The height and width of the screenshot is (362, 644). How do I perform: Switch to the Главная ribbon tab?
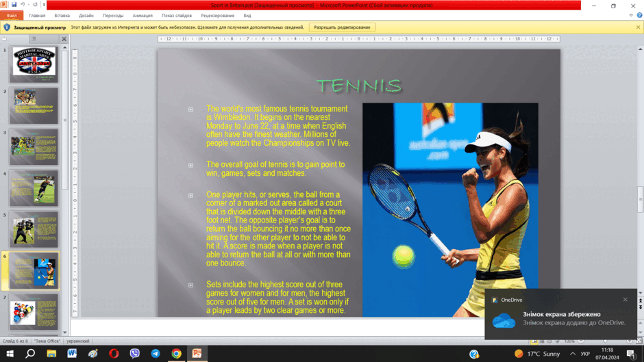(x=37, y=16)
